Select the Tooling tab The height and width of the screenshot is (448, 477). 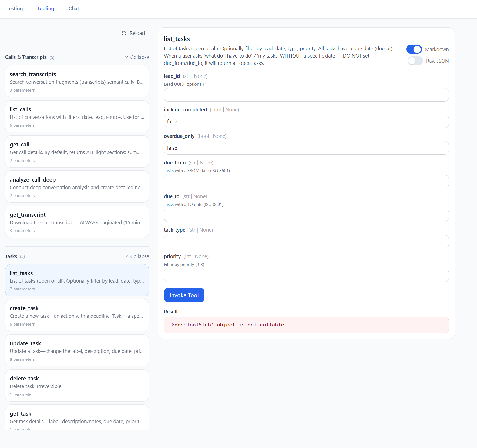pos(45,9)
